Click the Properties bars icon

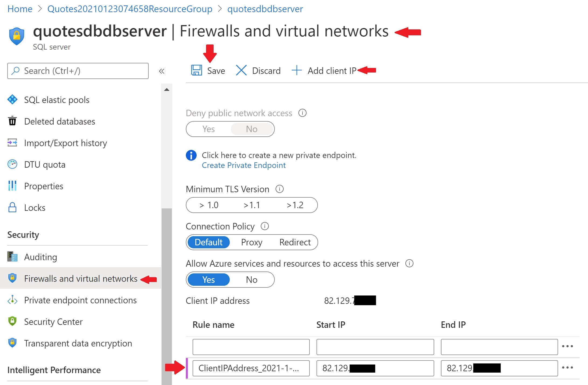click(12, 186)
